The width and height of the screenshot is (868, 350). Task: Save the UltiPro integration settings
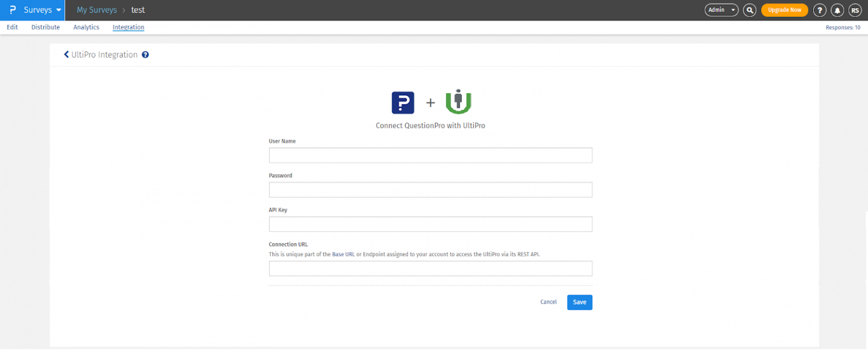(x=579, y=302)
